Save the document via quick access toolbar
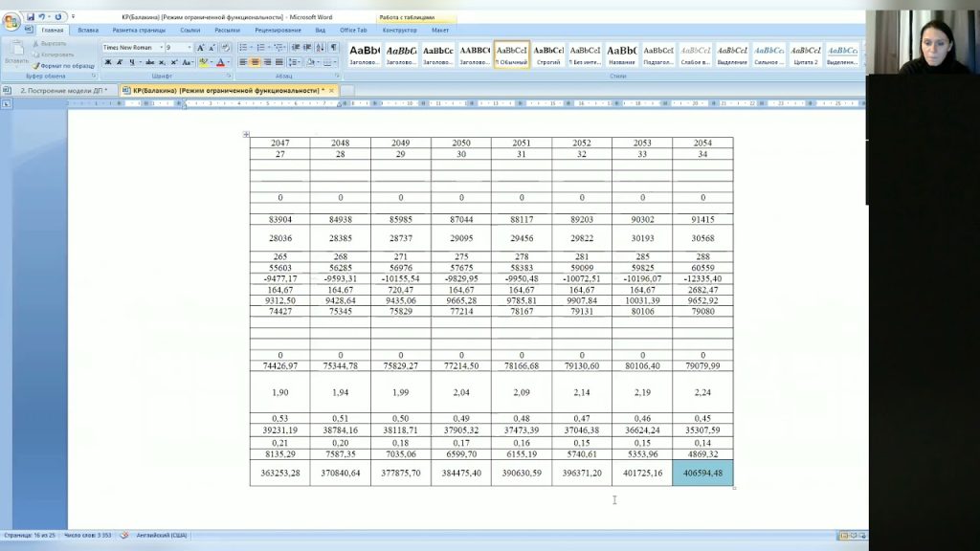Screen dimensions: 980x551 (x=31, y=17)
